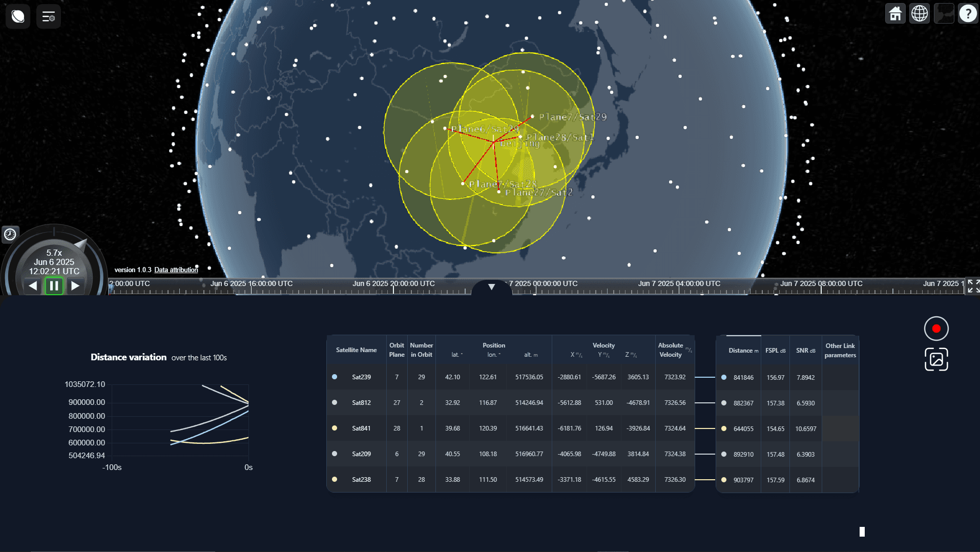Take a screenshot with the image capture icon

click(x=936, y=359)
